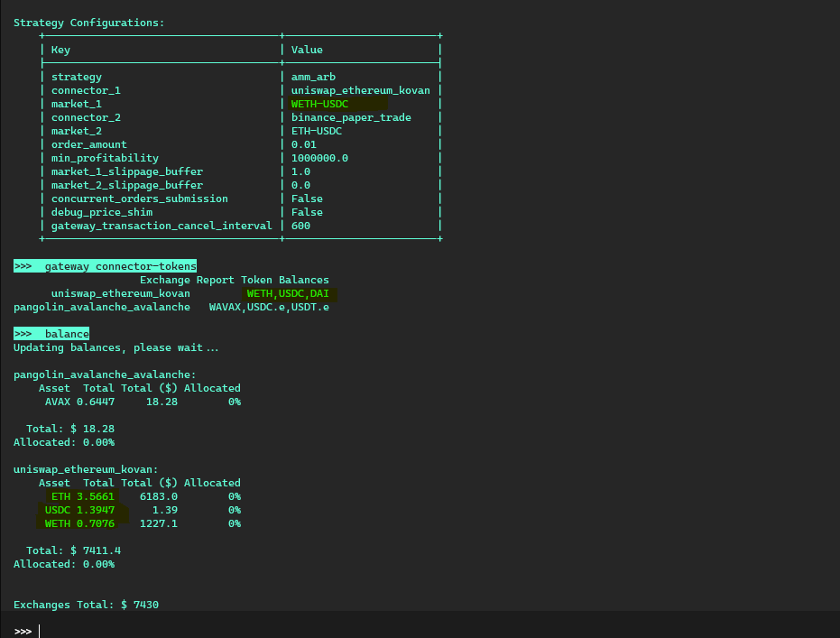Click the 'AVAX 0.6447' balance entry
840x638 pixels.
(79, 402)
